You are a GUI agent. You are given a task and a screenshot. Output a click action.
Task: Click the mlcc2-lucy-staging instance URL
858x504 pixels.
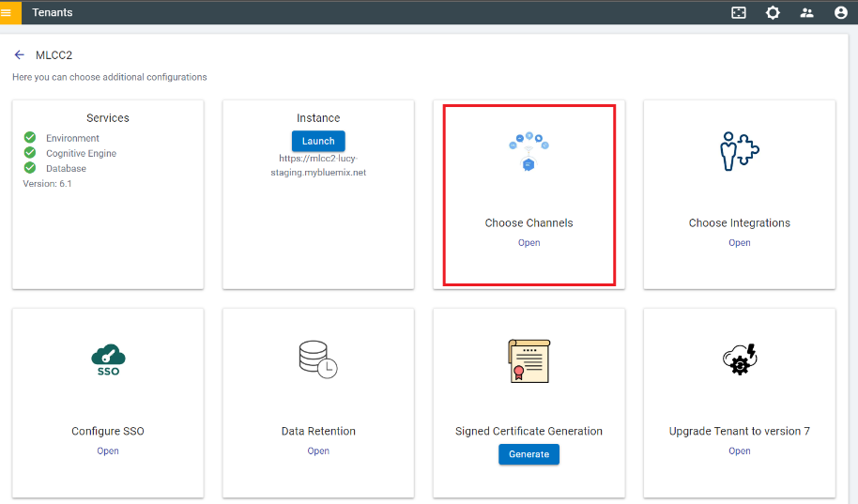point(318,165)
